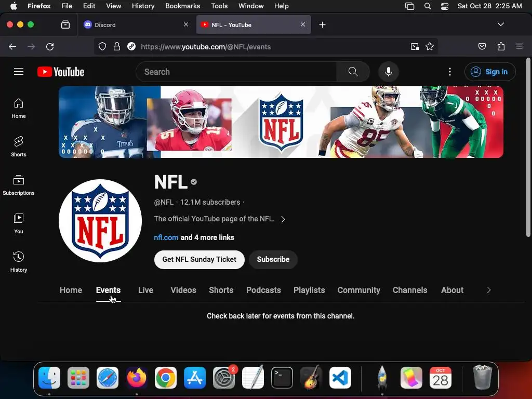Click Get NFL Sunday Ticket button

click(199, 260)
